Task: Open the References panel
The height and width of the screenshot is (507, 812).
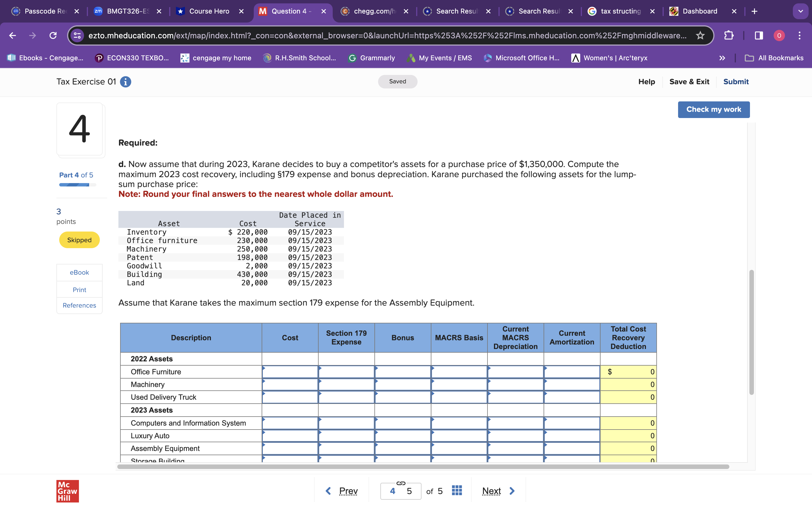Action: (x=79, y=305)
